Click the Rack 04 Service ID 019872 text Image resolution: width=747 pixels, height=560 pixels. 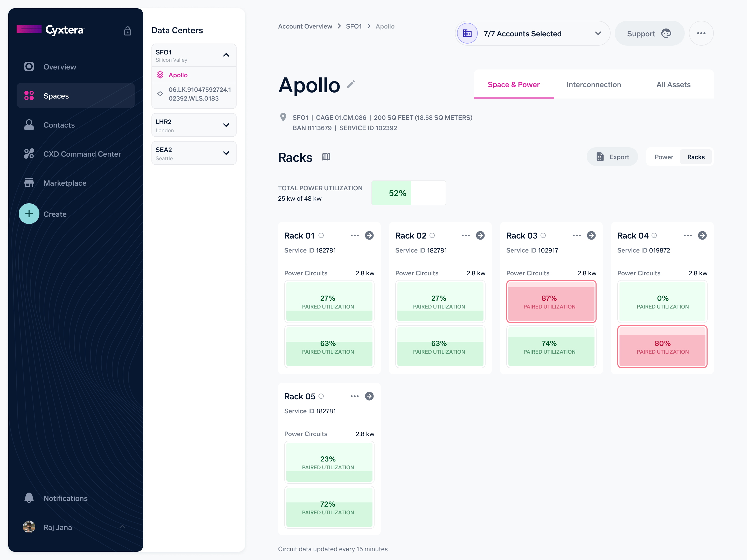[x=644, y=250]
